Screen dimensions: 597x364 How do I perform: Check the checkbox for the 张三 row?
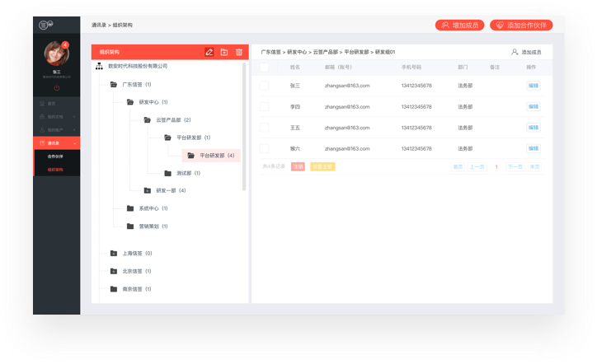point(264,85)
